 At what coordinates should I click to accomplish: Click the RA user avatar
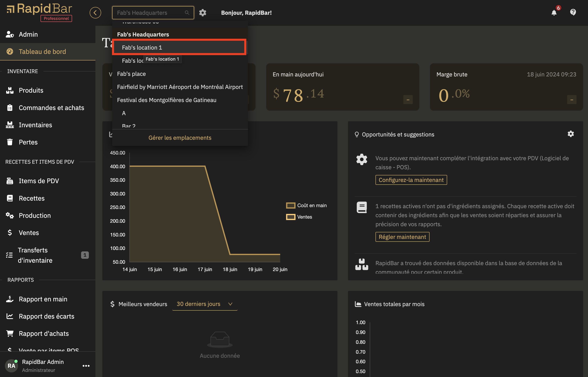coord(11,366)
